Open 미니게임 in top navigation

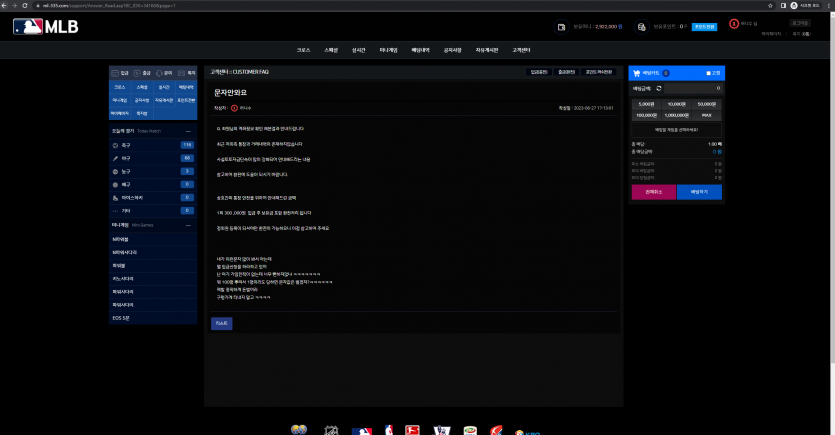tap(388, 50)
